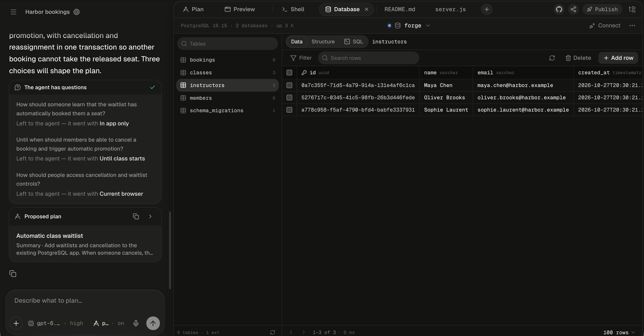Open the hamburger sidebar menu

tap(14, 12)
